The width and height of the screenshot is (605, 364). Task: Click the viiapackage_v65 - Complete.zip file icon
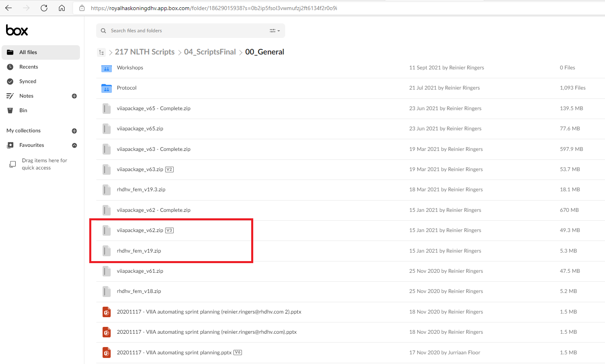(x=107, y=109)
